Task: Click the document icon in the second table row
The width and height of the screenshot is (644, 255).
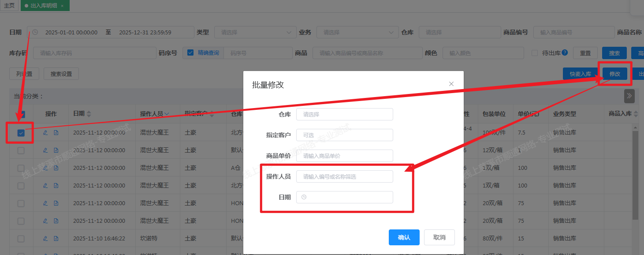Action: click(x=56, y=150)
